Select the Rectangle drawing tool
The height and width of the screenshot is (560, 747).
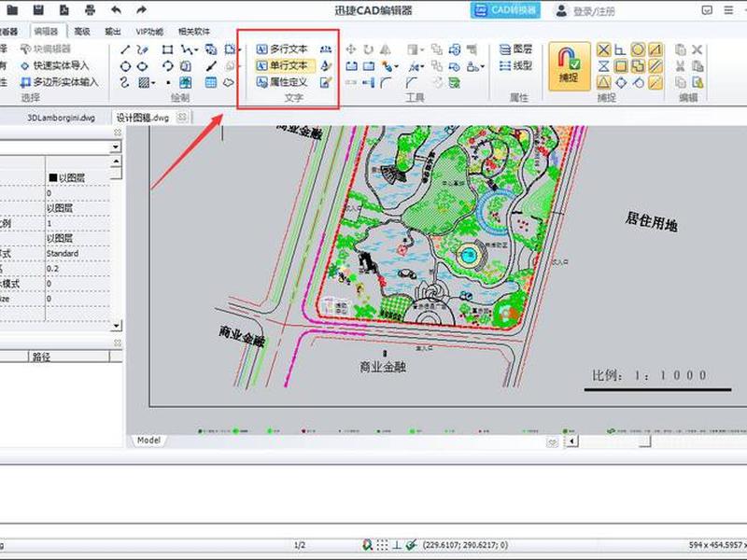167,49
